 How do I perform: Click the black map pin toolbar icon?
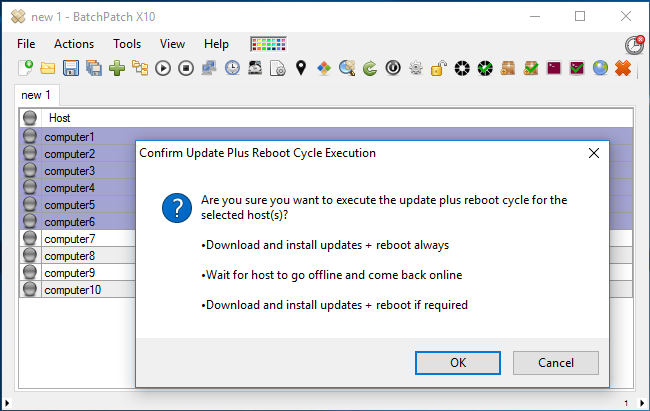pos(301,68)
